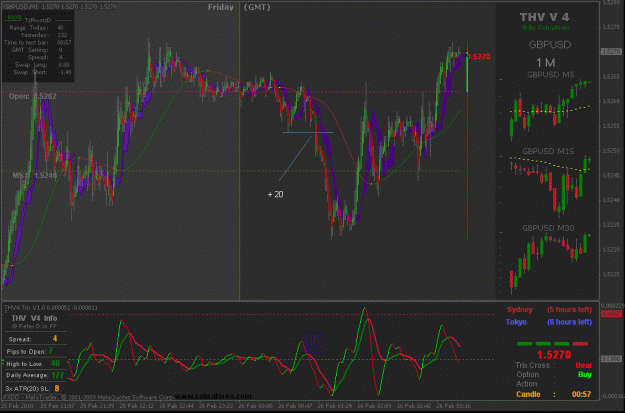Click the '26 Feb 01:29' time-axis label

335,406
